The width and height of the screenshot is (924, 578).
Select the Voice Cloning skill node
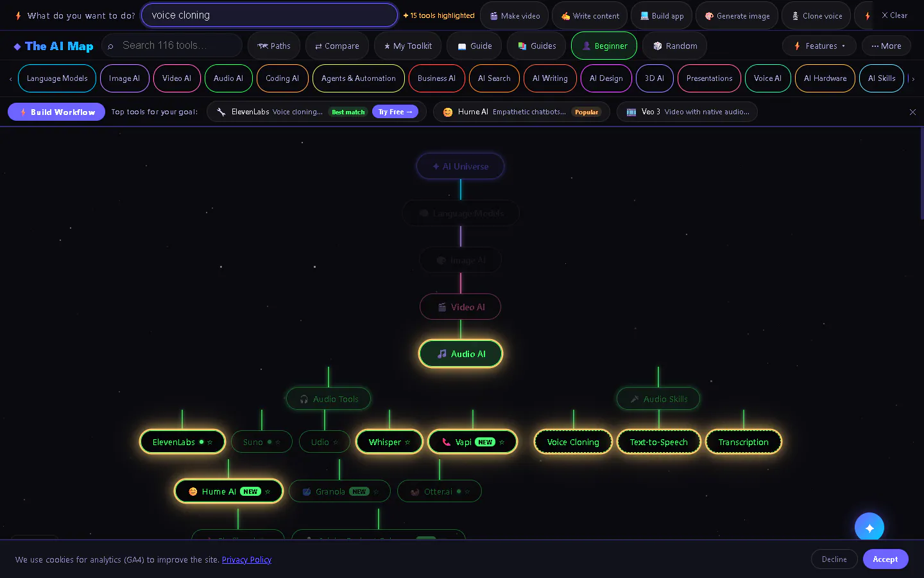pos(573,442)
